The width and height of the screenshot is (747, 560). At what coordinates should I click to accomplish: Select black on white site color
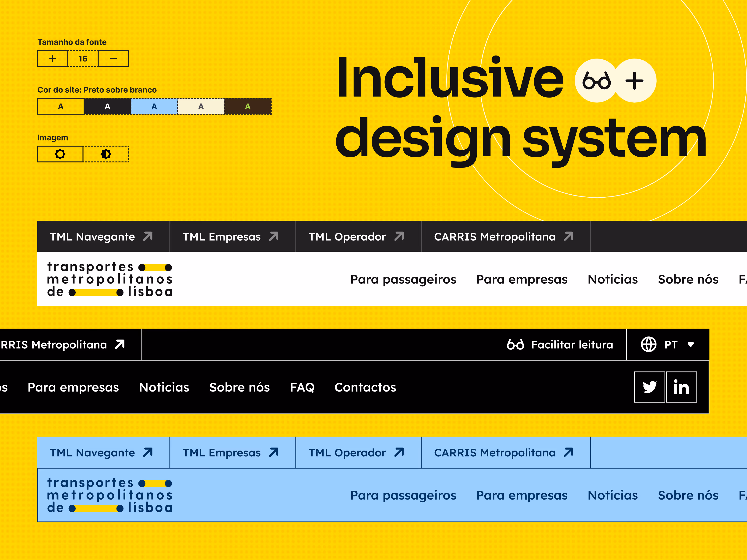[x=60, y=106]
